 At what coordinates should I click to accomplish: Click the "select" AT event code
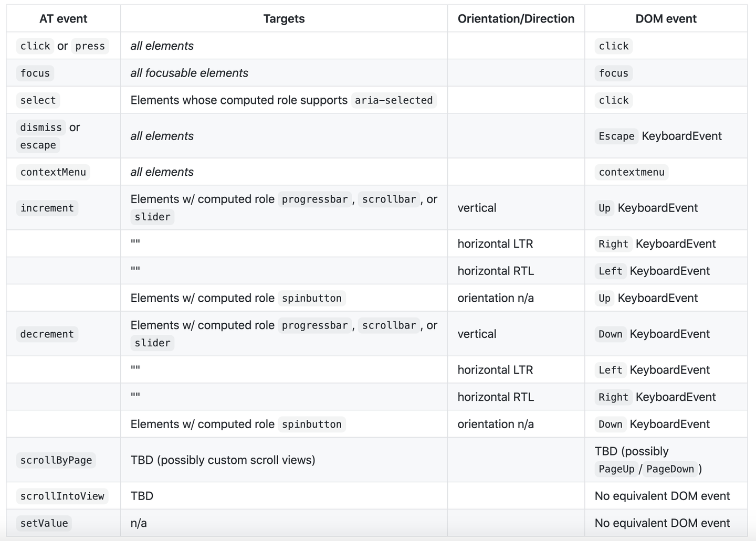(38, 100)
